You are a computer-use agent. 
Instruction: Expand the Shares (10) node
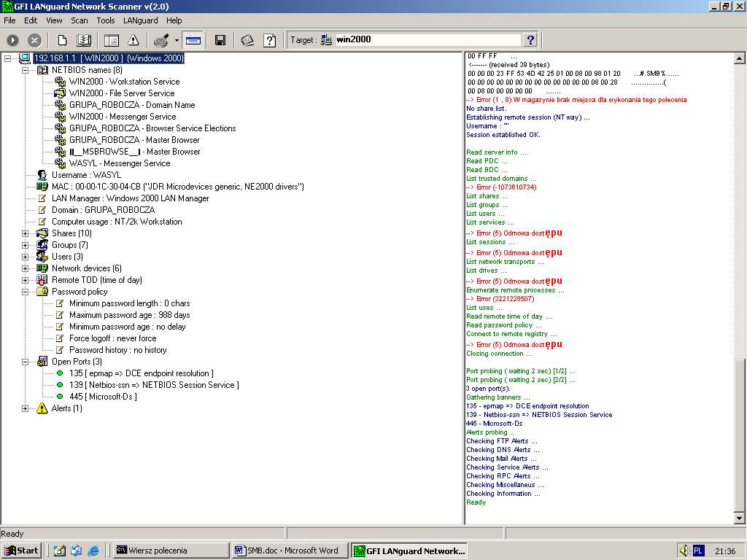tap(26, 234)
